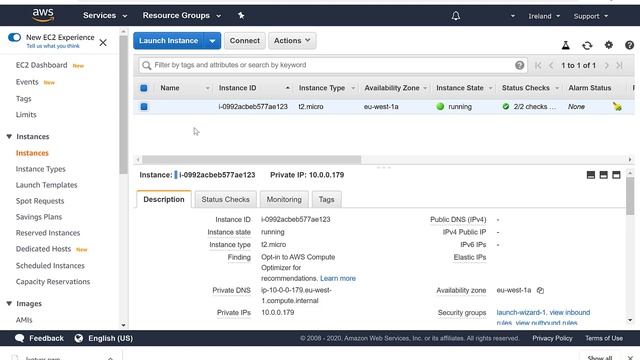
Task: Open the Terms of Use link
Action: click(x=604, y=338)
